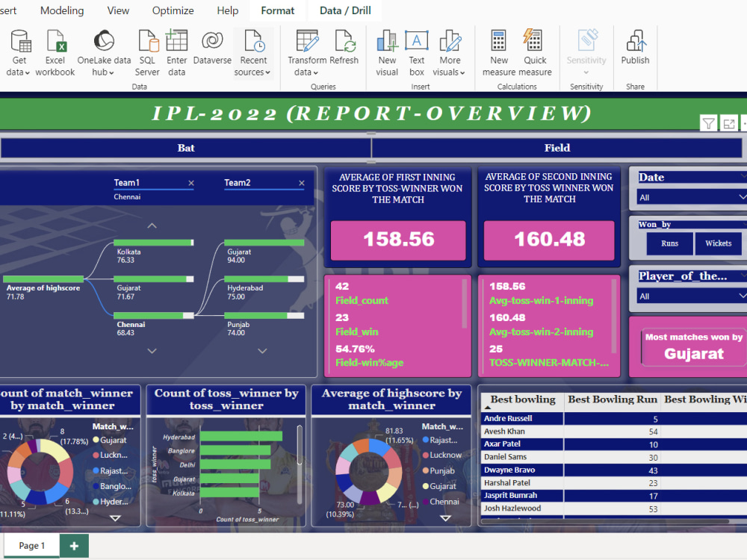The image size is (747, 560).
Task: Open the Data / Drill tab
Action: 344,10
